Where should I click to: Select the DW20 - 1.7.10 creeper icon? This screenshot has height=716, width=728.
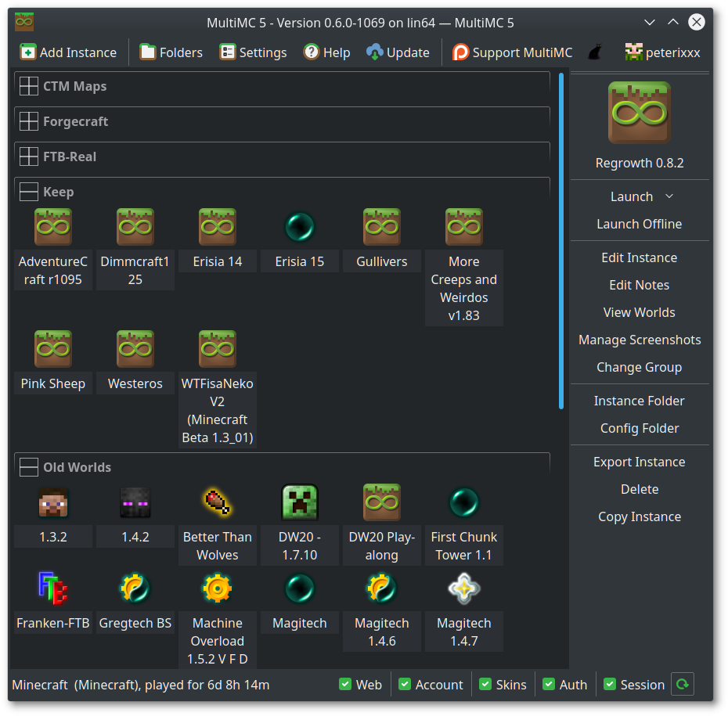[x=300, y=502]
